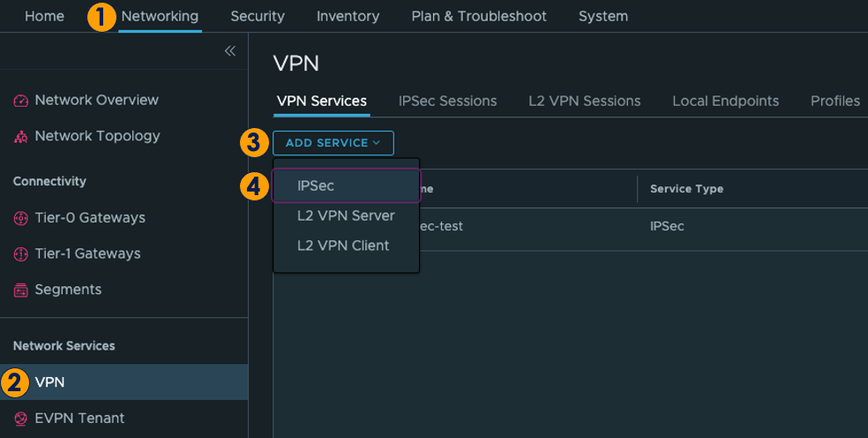868x438 pixels.
Task: Open Segments in the sidebar
Action: pyautogui.click(x=68, y=290)
